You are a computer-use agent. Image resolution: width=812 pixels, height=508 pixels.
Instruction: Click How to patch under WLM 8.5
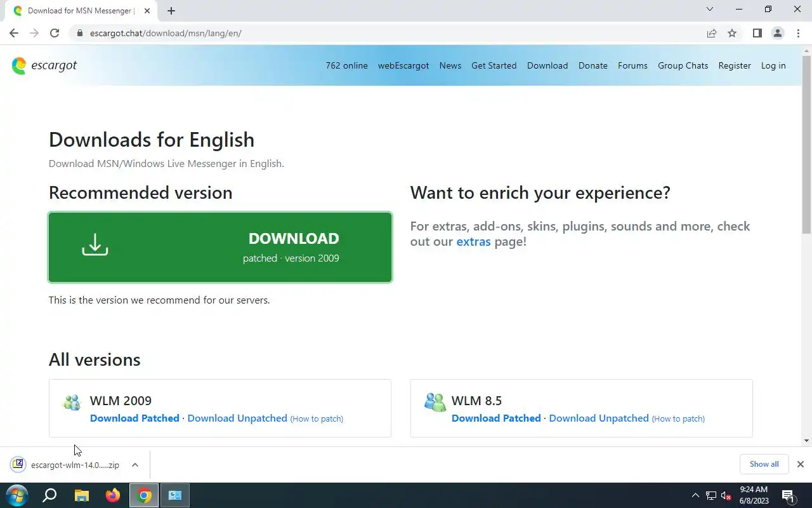678,418
